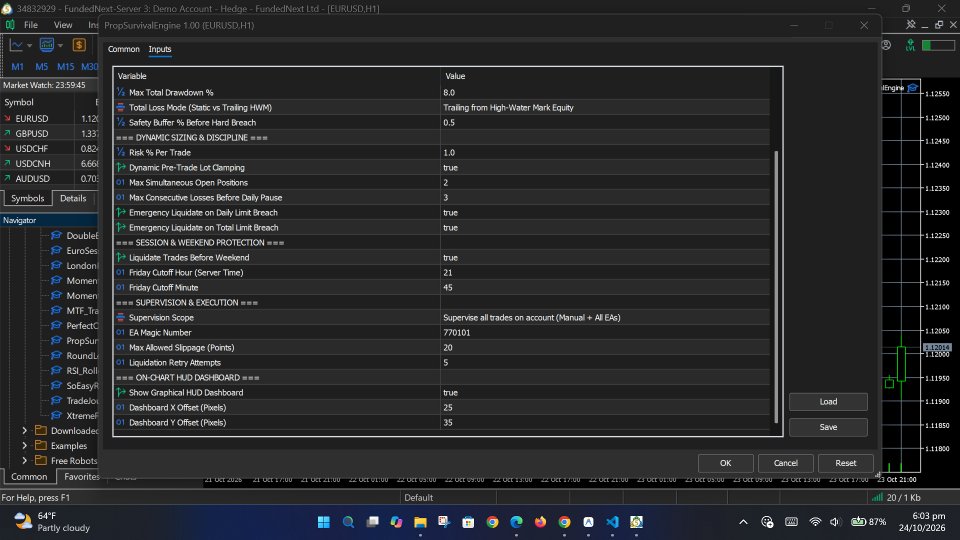This screenshot has width=960, height=540.
Task: Switch to Details tab in Market Watch
Action: [x=73, y=198]
